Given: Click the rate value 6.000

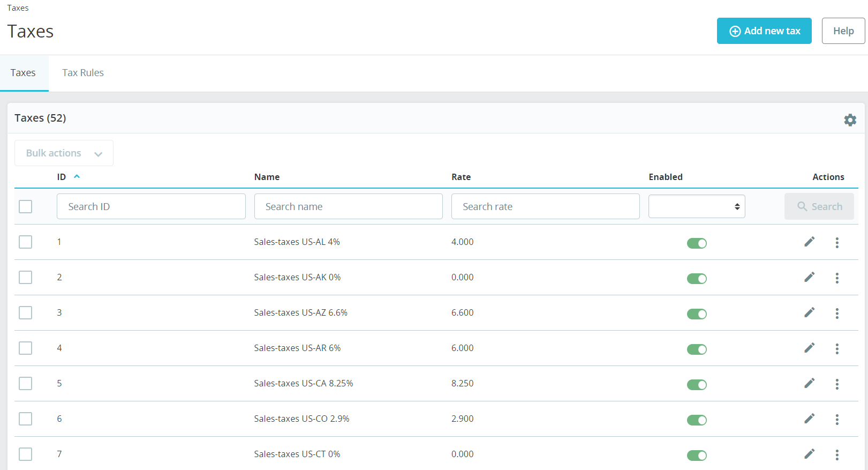Looking at the screenshot, I should (463, 348).
